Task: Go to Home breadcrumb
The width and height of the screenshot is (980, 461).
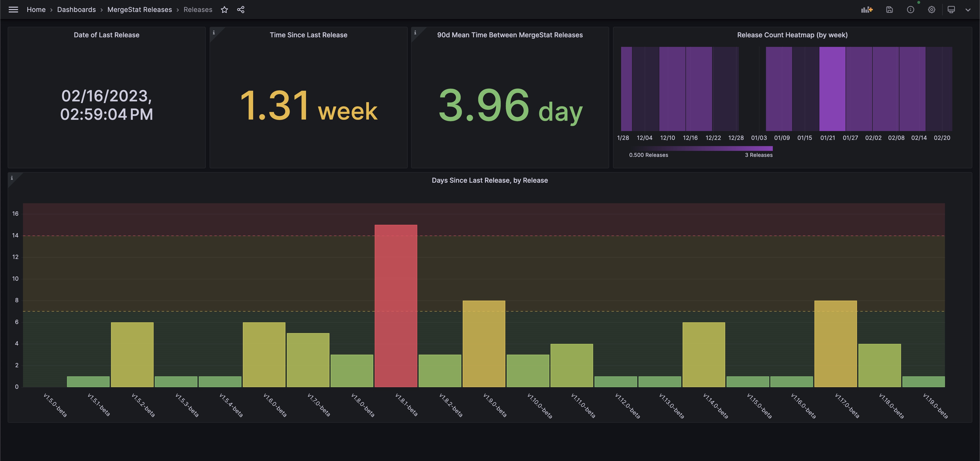Action: tap(36, 10)
